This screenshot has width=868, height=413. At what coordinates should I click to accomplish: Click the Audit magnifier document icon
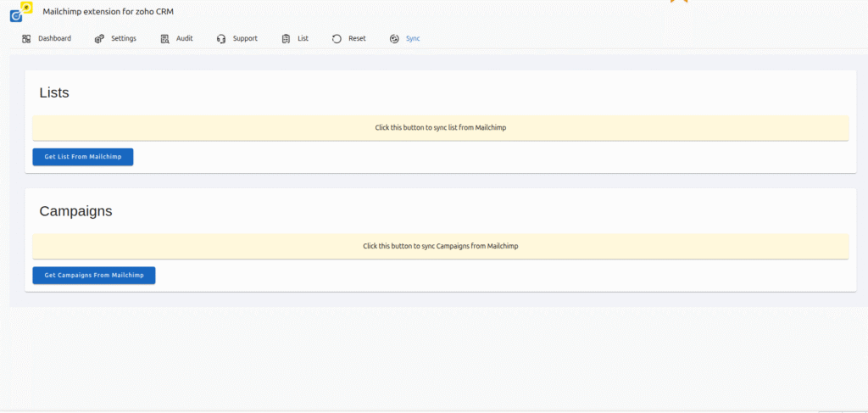(164, 39)
